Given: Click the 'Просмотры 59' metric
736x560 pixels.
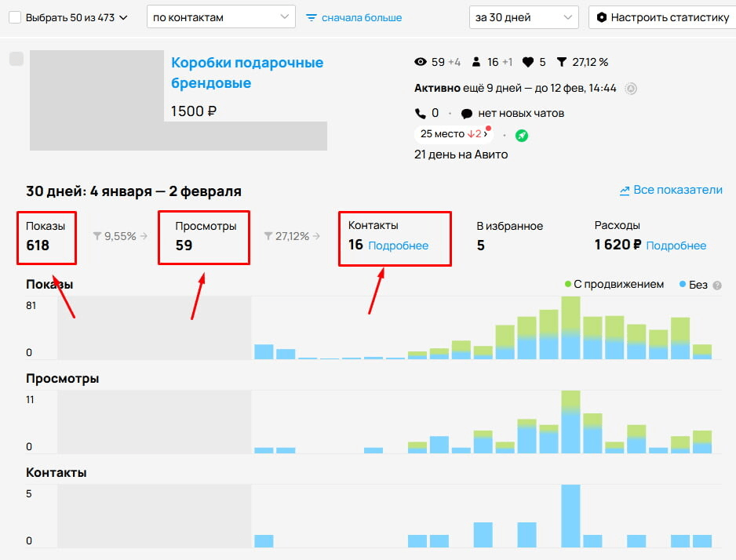Looking at the screenshot, I should tap(204, 238).
